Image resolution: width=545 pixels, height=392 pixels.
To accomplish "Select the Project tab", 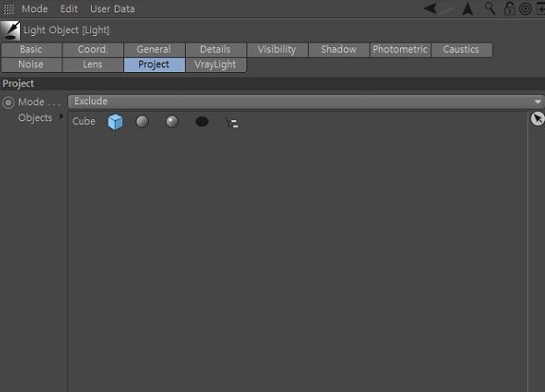I will tap(154, 64).
